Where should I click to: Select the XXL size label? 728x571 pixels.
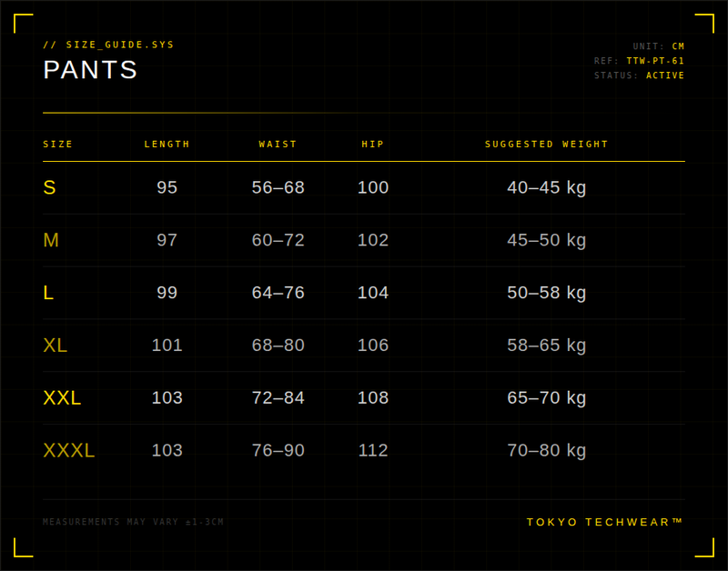62,398
